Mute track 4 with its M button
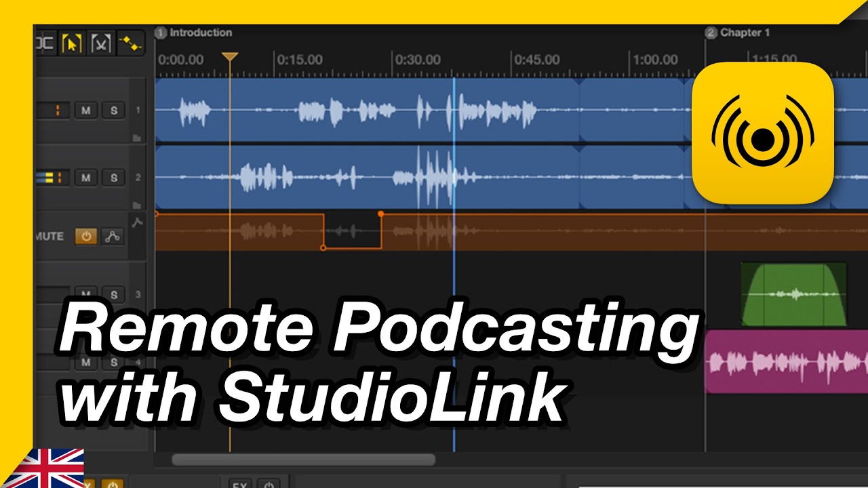The height and width of the screenshot is (488, 868). pyautogui.click(x=85, y=363)
